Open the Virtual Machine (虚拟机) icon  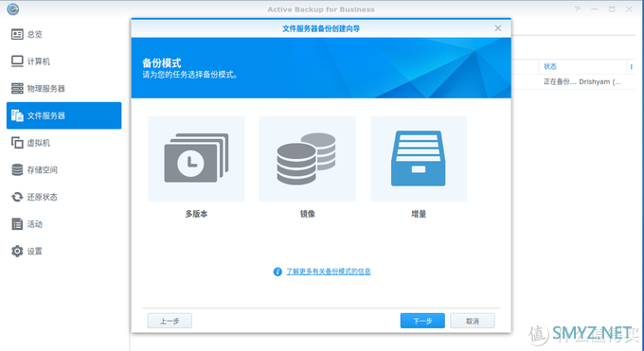coord(17,143)
